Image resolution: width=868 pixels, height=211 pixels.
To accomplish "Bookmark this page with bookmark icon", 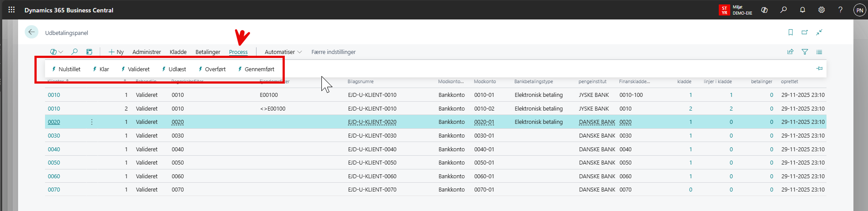I will [790, 32].
